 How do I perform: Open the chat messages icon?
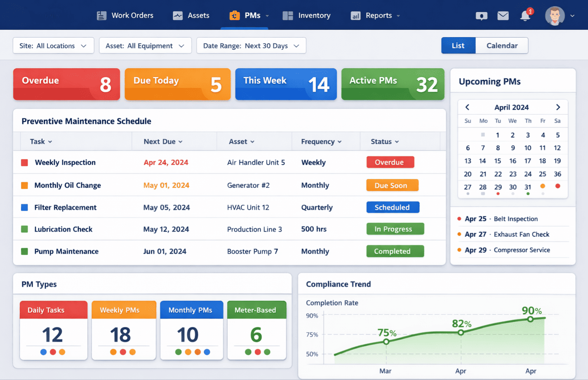[481, 16]
